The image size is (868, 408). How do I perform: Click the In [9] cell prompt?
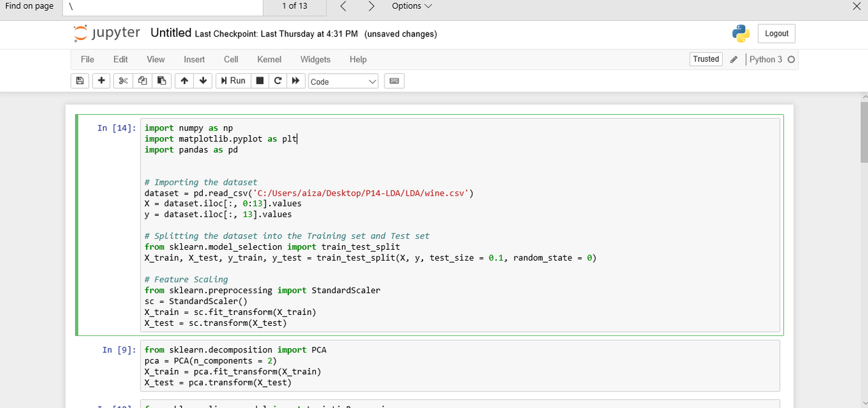click(119, 350)
